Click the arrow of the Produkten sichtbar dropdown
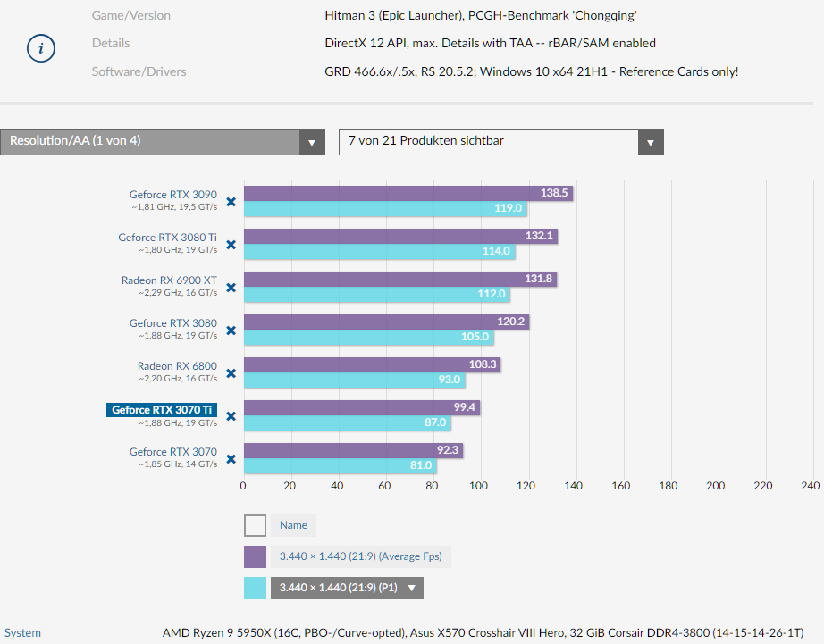The image size is (824, 644). (652, 142)
